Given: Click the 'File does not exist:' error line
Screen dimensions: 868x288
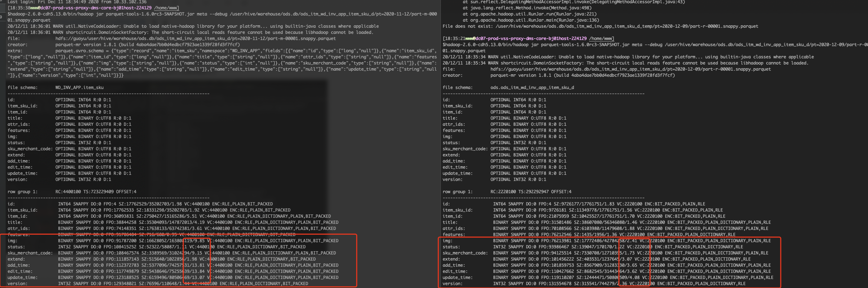Looking at the screenshot, I should (600, 26).
